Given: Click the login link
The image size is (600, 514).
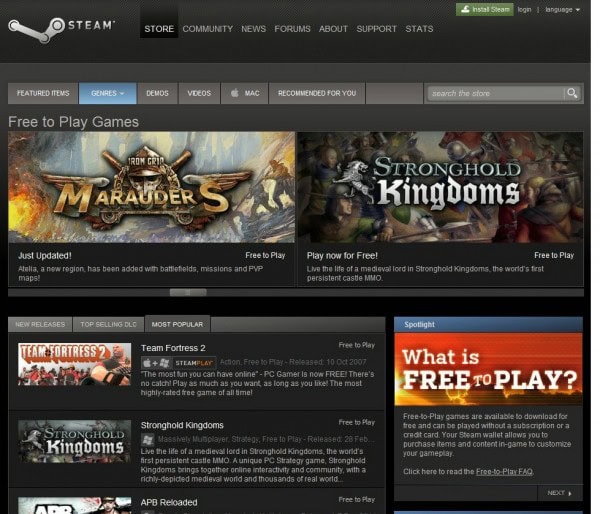Looking at the screenshot, I should tap(525, 9).
